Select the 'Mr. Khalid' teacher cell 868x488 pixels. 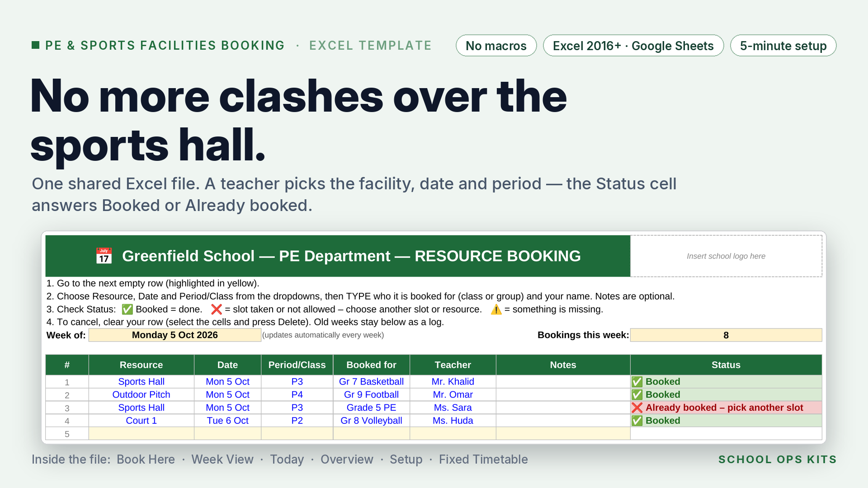(453, 382)
